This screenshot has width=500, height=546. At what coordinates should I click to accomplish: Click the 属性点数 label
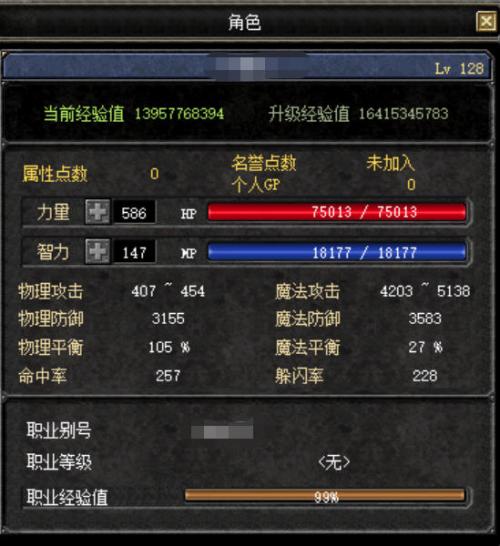(x=55, y=174)
